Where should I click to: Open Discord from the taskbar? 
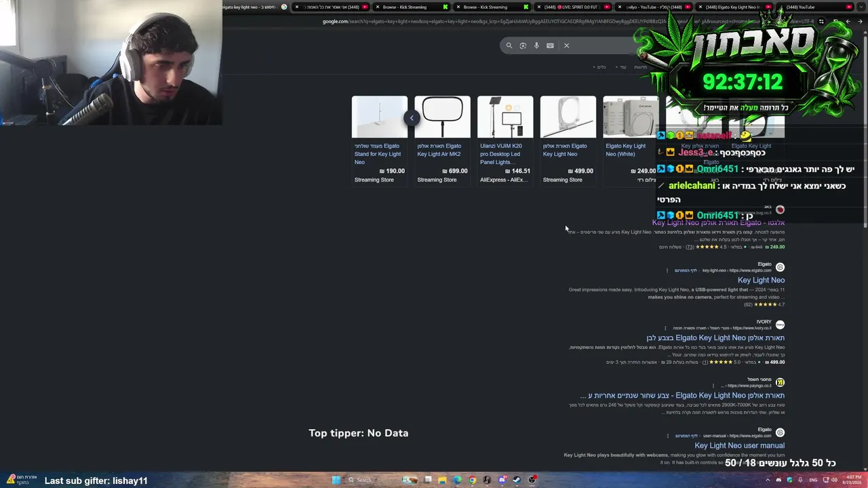502,480
